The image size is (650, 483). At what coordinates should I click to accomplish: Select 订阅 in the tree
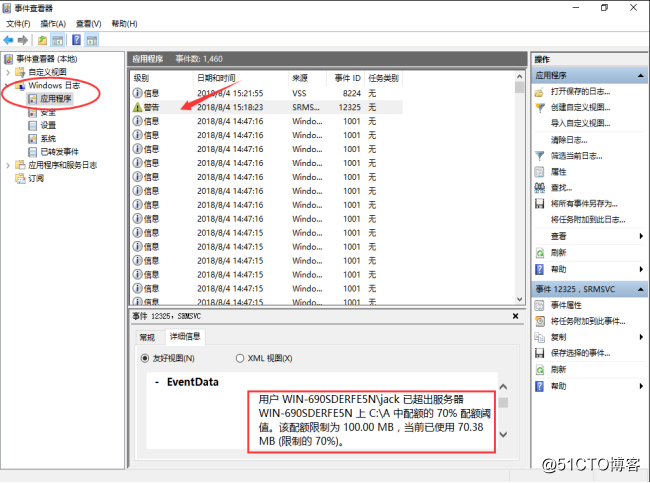[x=36, y=178]
